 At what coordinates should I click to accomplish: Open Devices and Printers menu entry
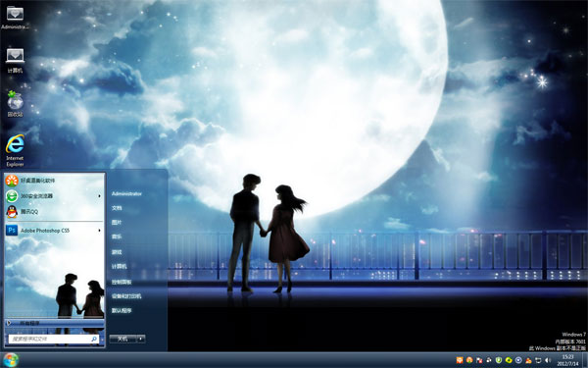pyautogui.click(x=126, y=296)
